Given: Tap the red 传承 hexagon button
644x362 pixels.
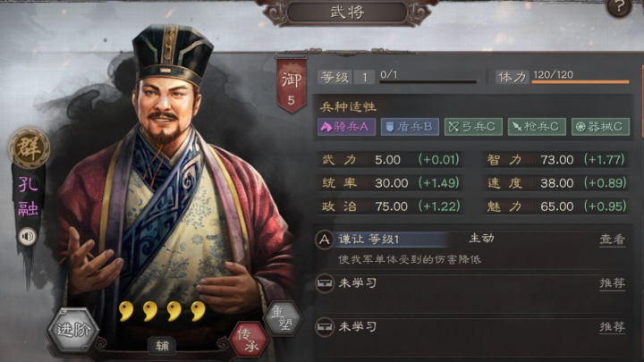Looking at the screenshot, I should (249, 339).
